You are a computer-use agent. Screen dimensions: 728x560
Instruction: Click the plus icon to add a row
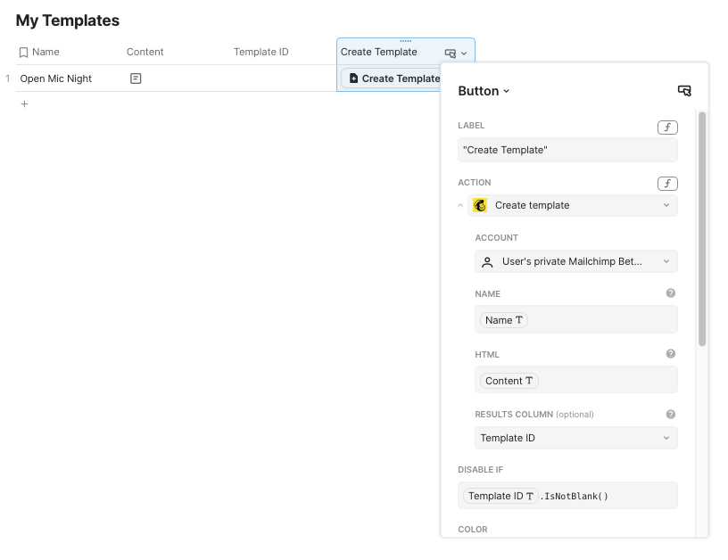(24, 104)
